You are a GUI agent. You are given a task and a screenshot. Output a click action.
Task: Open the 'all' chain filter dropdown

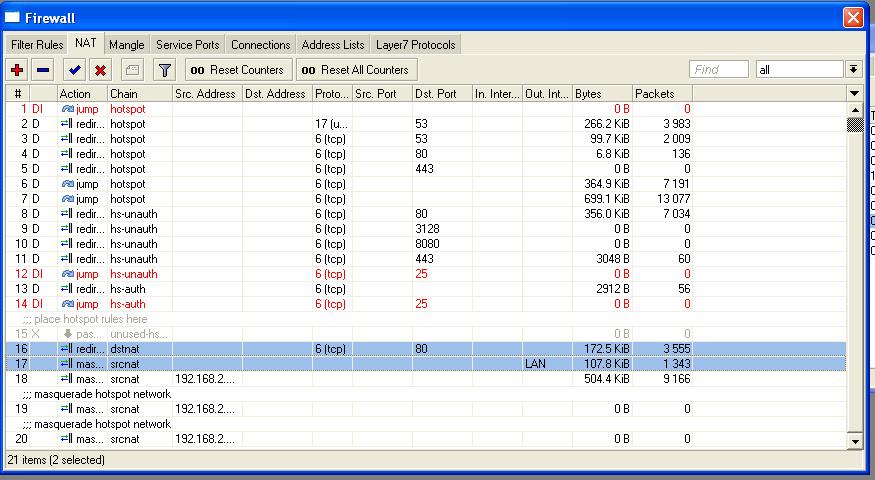(853, 69)
